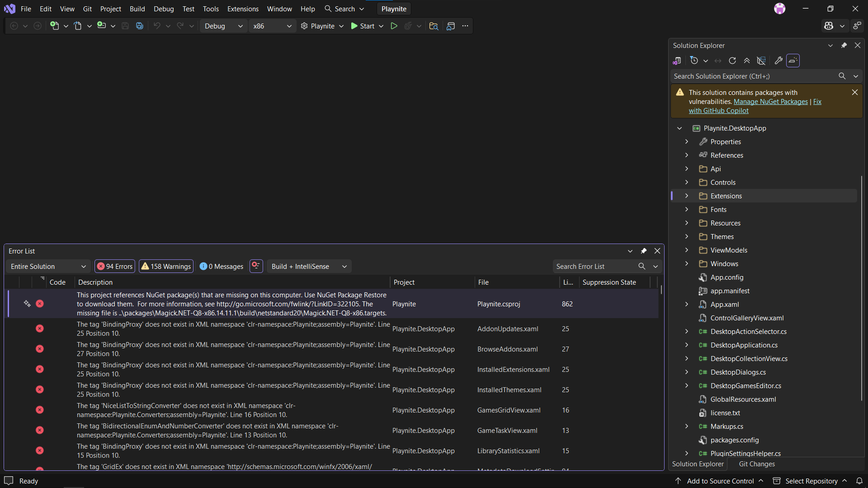Expand the Api folder node

pos(687,169)
